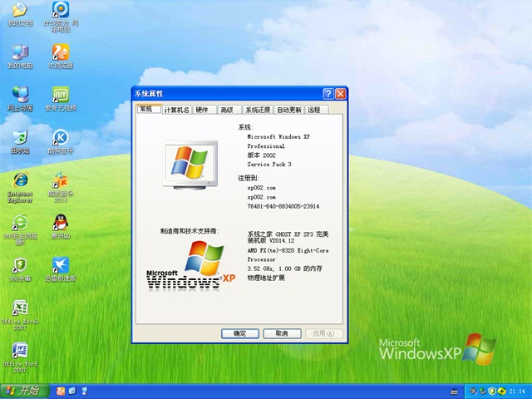Select the 系统还原 tab
Image resolution: width=532 pixels, height=399 pixels.
click(257, 110)
